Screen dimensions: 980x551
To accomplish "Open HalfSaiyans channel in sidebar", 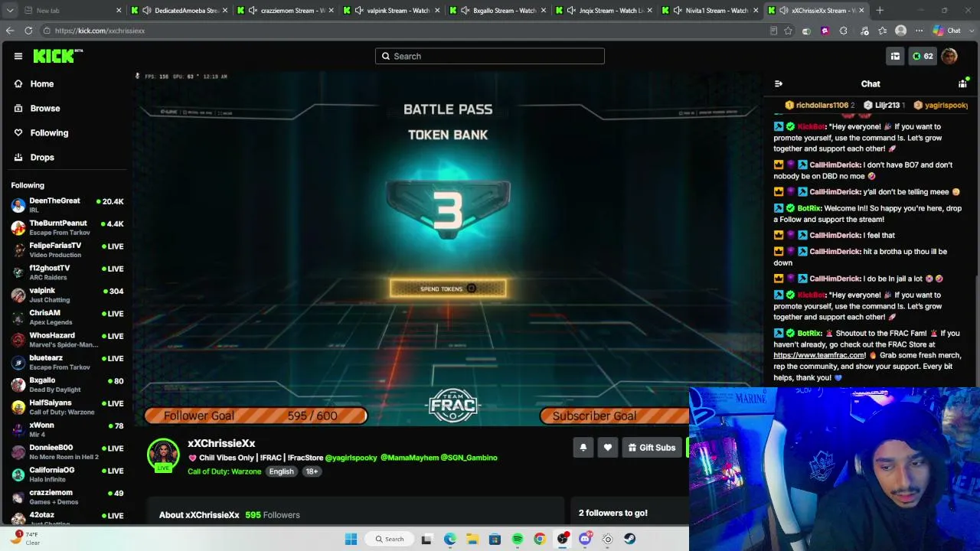I will [x=67, y=407].
